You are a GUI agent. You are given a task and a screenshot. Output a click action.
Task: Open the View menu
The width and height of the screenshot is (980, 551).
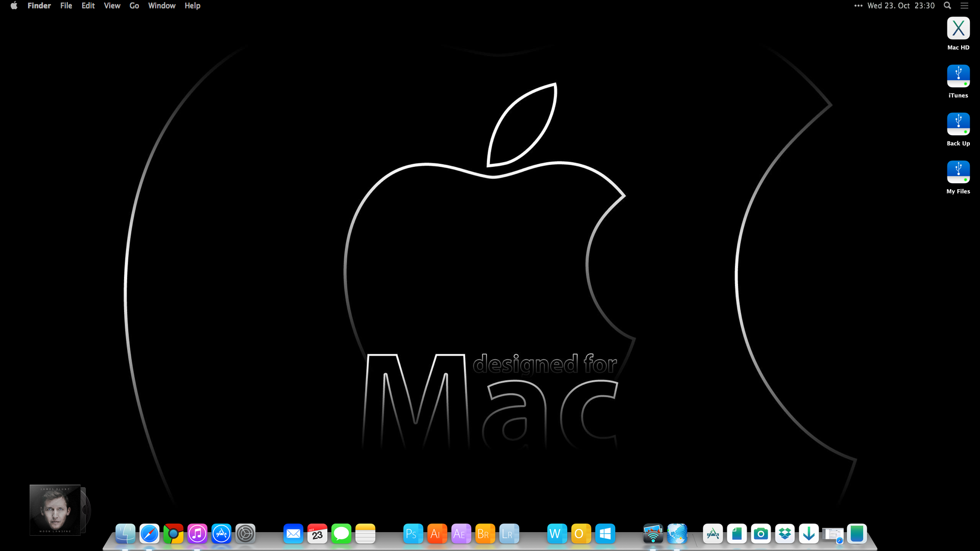pos(112,6)
